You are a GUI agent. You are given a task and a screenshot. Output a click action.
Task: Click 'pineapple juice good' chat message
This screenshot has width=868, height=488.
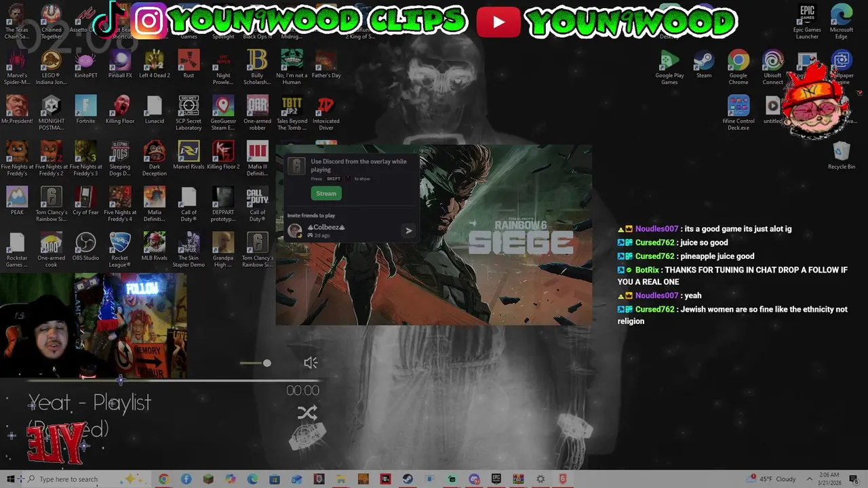pos(717,256)
